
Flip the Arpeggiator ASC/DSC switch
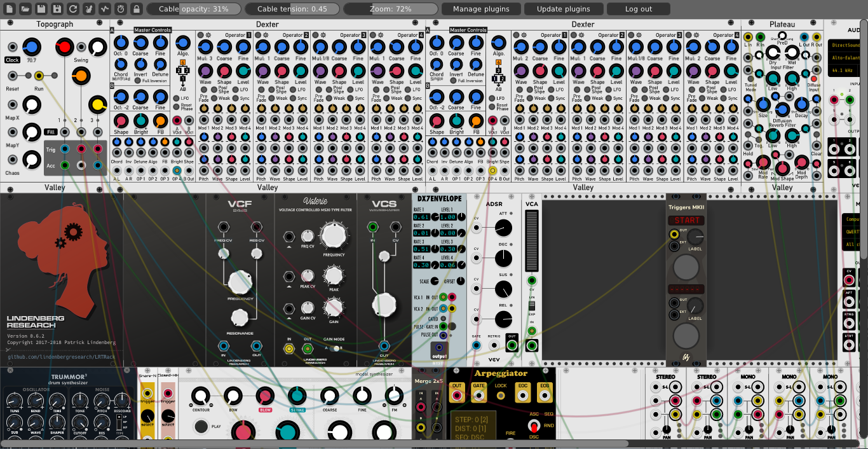click(x=534, y=425)
